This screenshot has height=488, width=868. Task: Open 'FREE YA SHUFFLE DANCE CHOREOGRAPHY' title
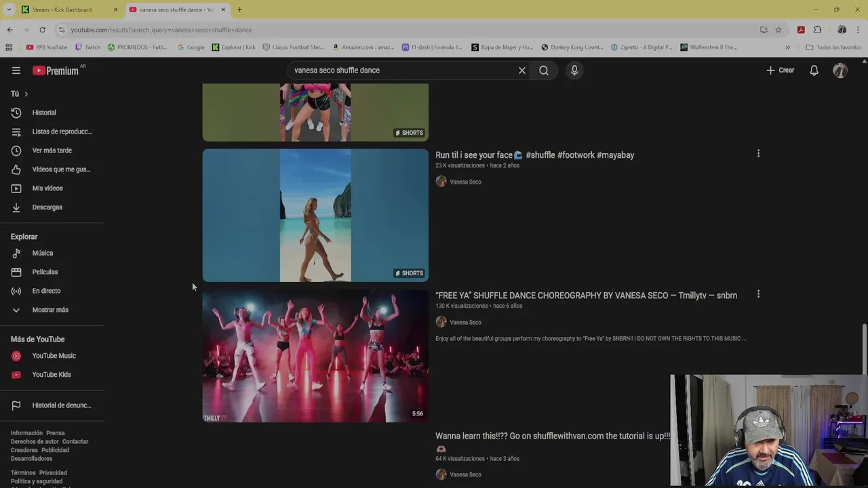[x=586, y=296]
